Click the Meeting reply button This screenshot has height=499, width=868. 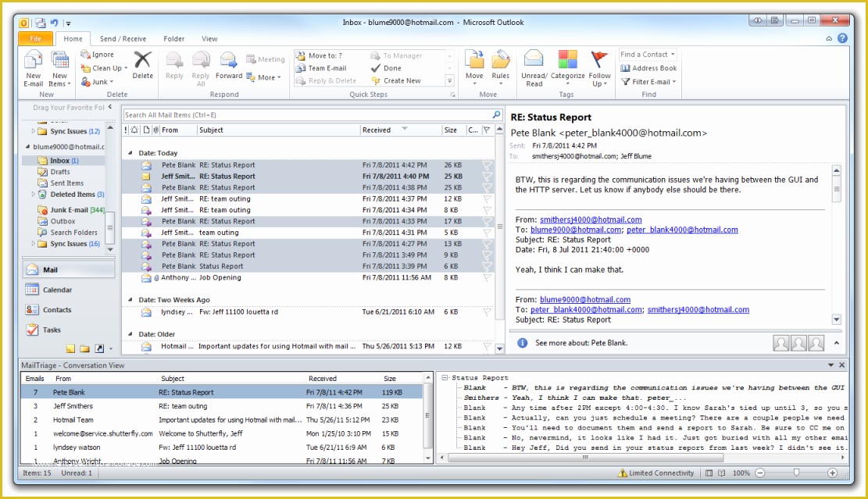[265, 59]
